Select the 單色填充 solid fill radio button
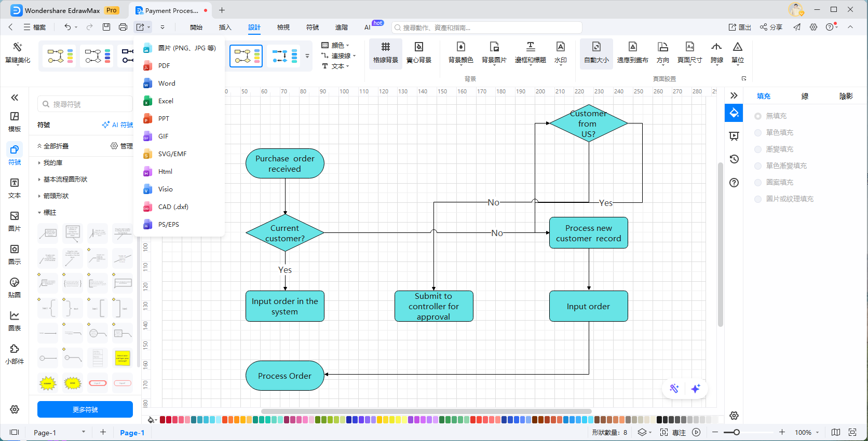 [x=758, y=133]
